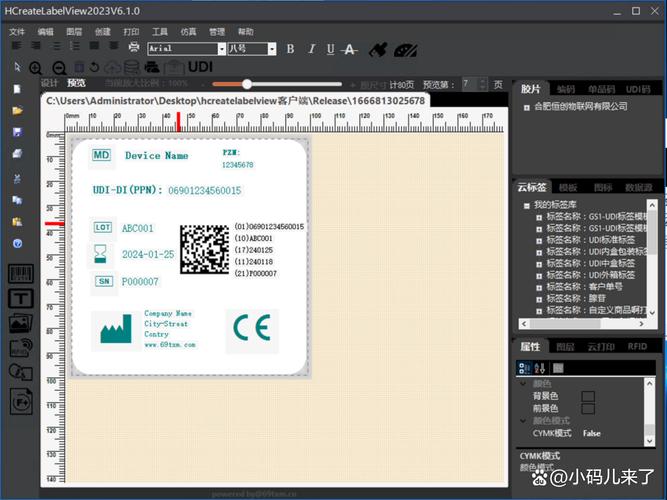Open the Arial font dropdown
The image size is (667, 500).
222,49
